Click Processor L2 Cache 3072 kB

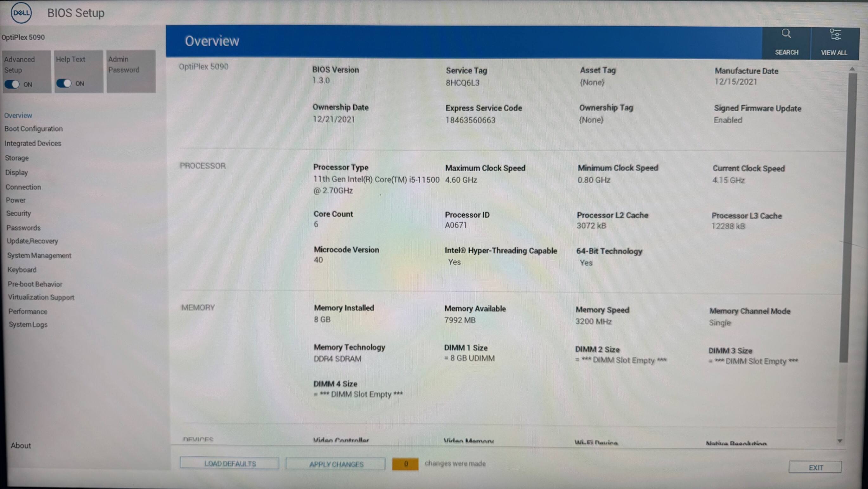591,225
